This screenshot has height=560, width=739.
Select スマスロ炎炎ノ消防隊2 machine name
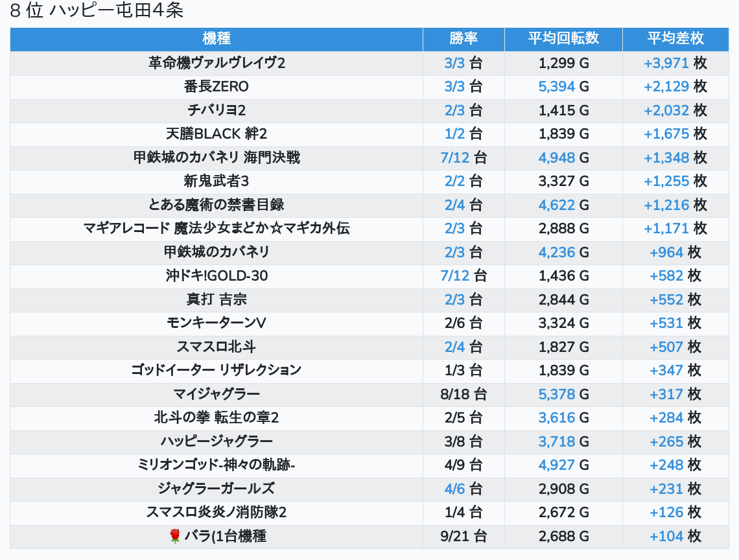tap(217, 513)
